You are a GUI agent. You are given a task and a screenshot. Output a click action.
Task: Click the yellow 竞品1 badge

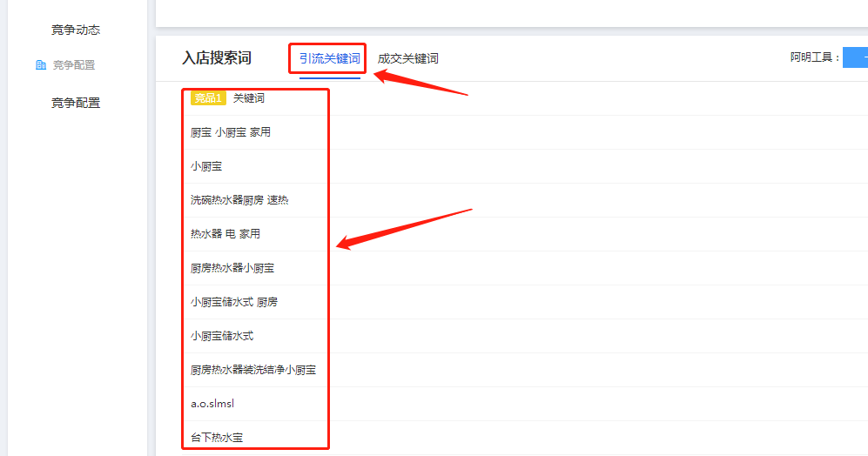208,98
